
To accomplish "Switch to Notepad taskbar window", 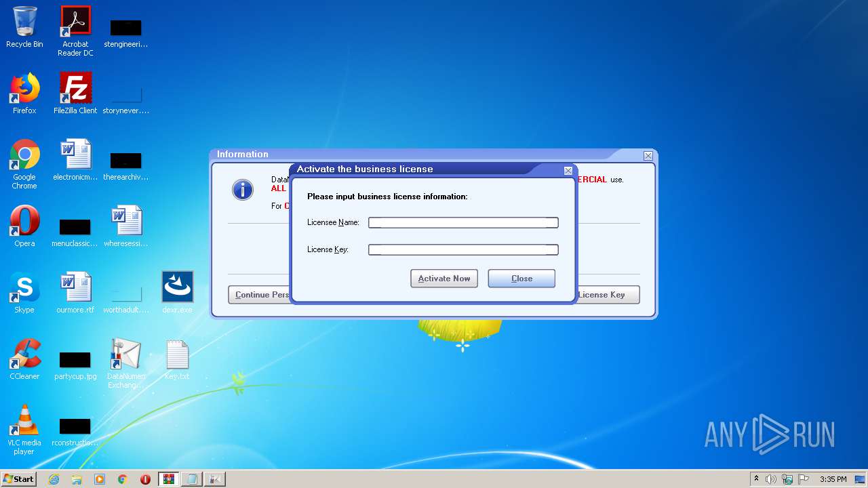I will 192,479.
